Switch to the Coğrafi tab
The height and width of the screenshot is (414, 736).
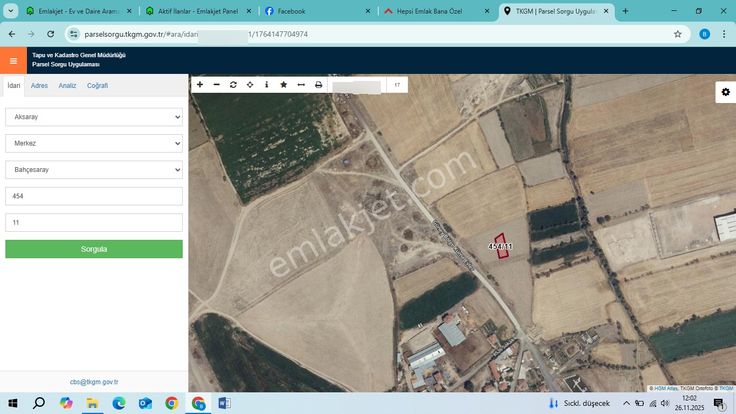98,85
